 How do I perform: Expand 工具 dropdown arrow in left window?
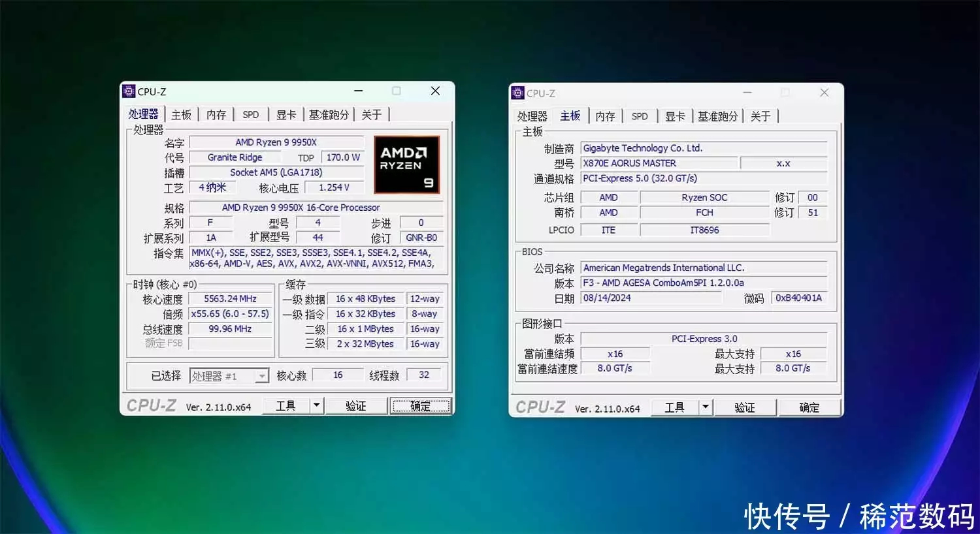point(316,405)
